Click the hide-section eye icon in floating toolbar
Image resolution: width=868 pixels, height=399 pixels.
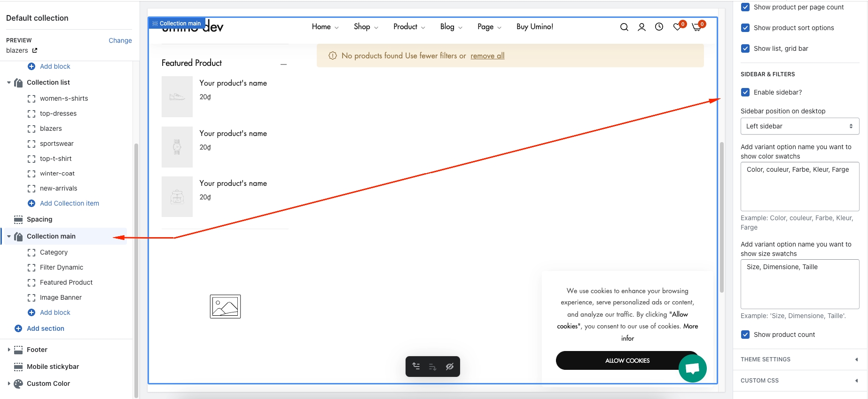tap(450, 367)
